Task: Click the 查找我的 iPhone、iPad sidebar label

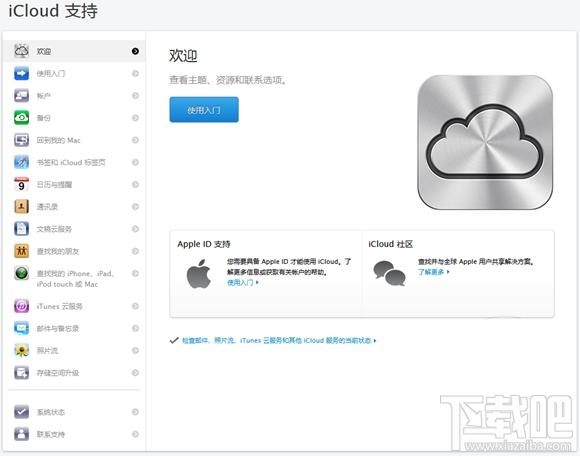Action: 75,278
